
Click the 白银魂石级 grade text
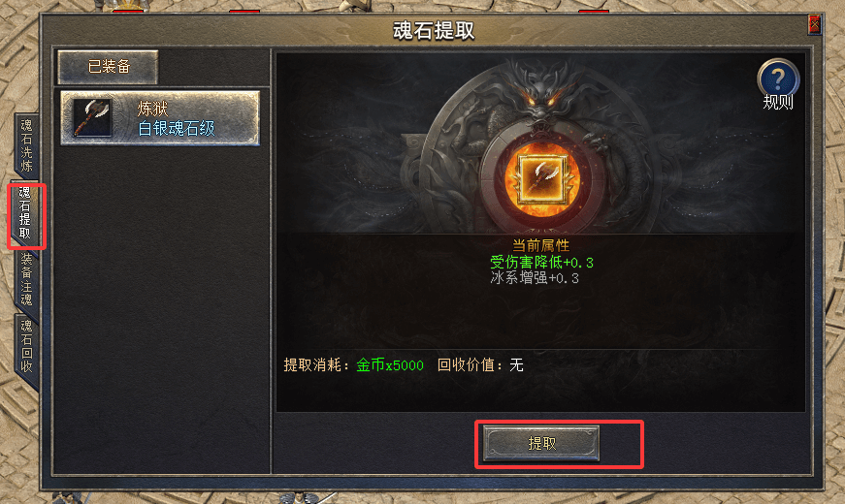point(177,128)
